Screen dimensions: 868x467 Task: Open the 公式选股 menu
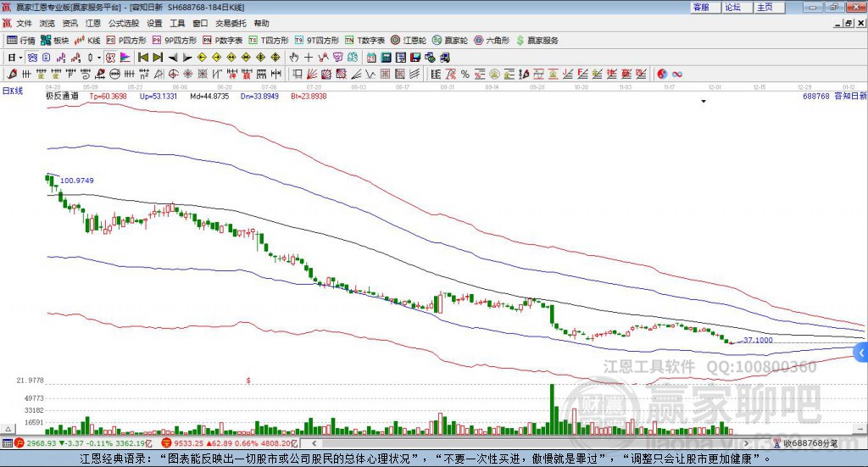click(124, 23)
